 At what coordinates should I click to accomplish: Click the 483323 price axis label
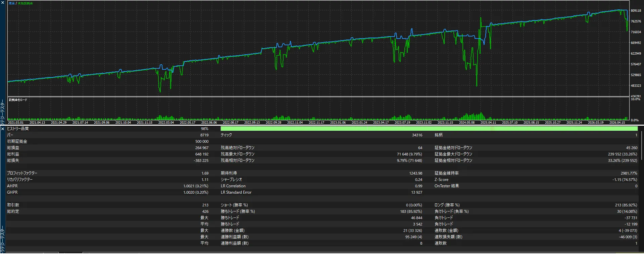tap(636, 86)
